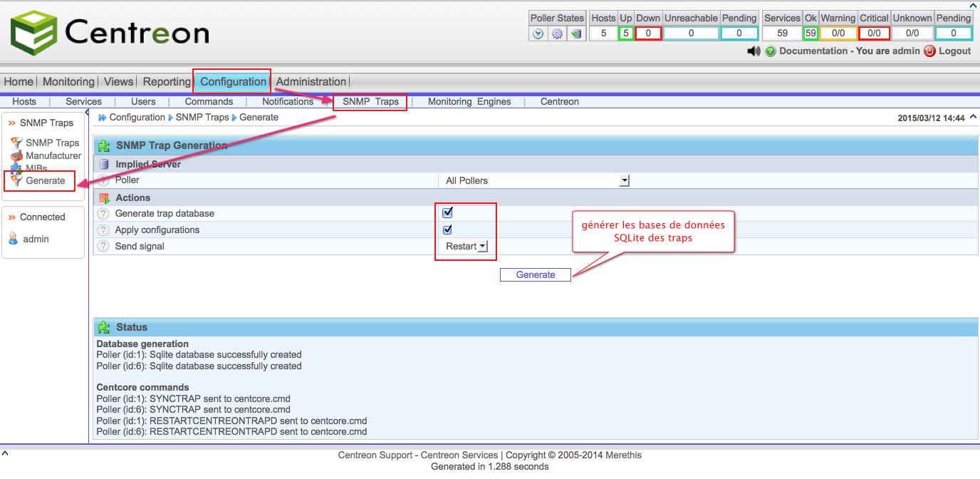
Task: Click Configuration in the breadcrumb trail
Action: (x=137, y=118)
